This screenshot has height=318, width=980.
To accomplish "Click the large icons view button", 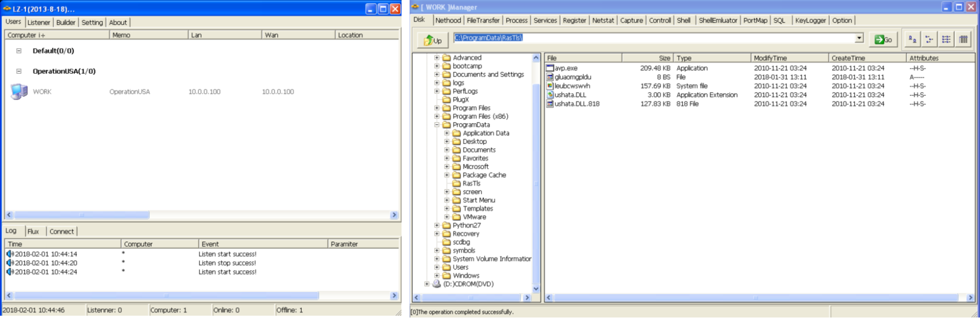I will [912, 40].
